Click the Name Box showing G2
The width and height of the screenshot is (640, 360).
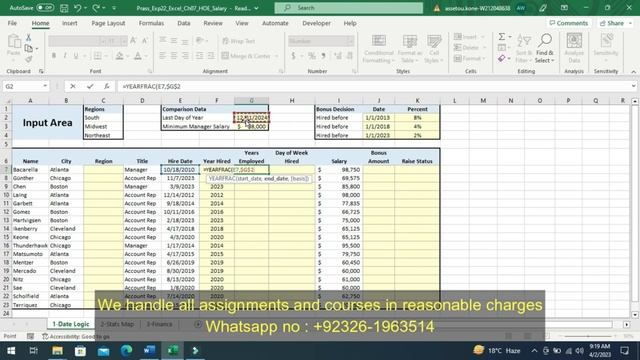(x=25, y=86)
